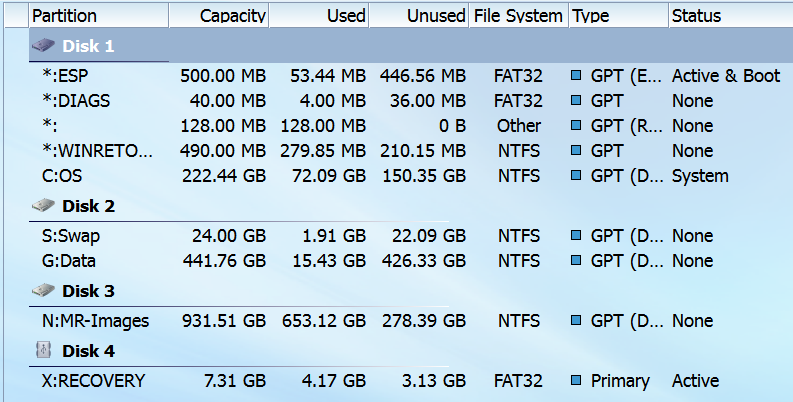793x402 pixels.
Task: Click the Used column header
Action: click(x=346, y=16)
